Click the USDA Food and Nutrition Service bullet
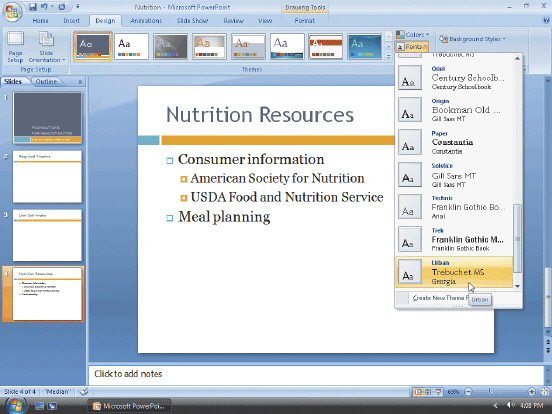Viewport: 552px width, 414px height. coord(287,197)
